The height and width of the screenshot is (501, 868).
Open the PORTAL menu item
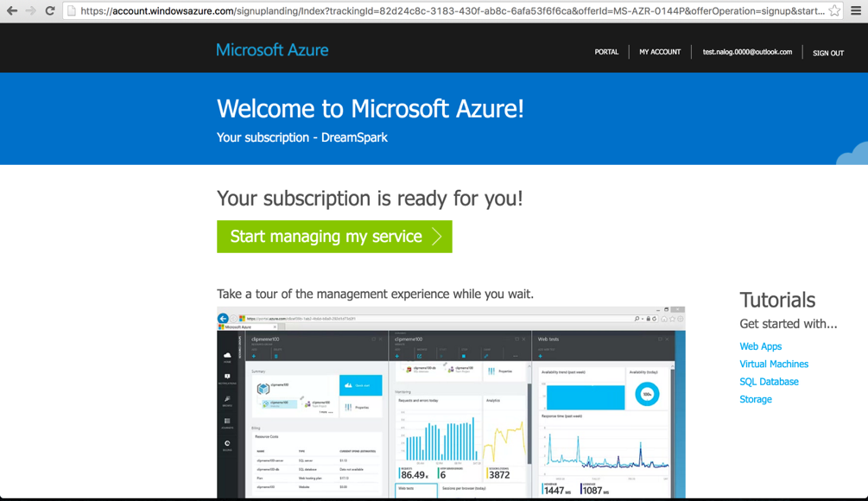coord(606,52)
